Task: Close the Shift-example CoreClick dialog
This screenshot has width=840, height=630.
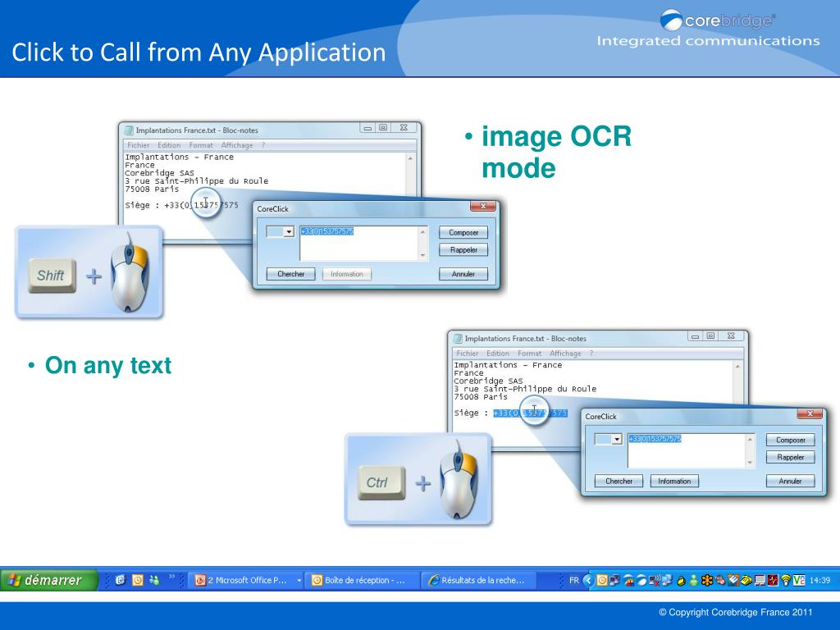Action: pyautogui.click(x=482, y=206)
